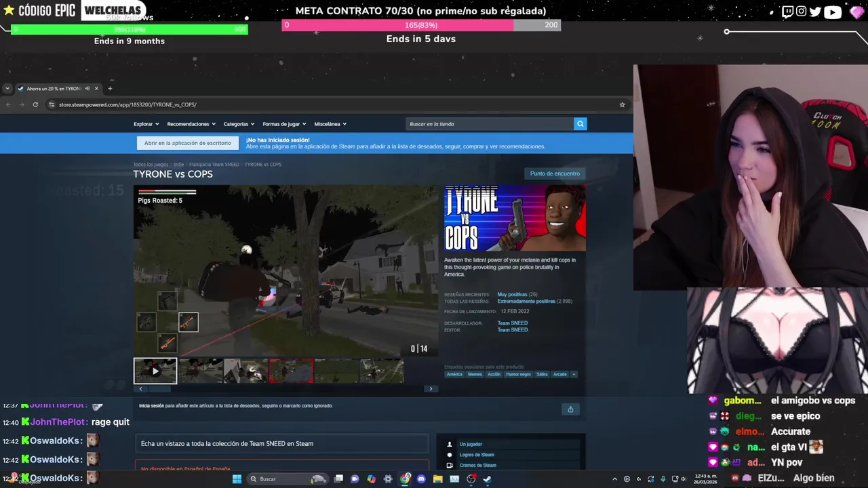
Task: Click the Memes tag
Action: 475,374
